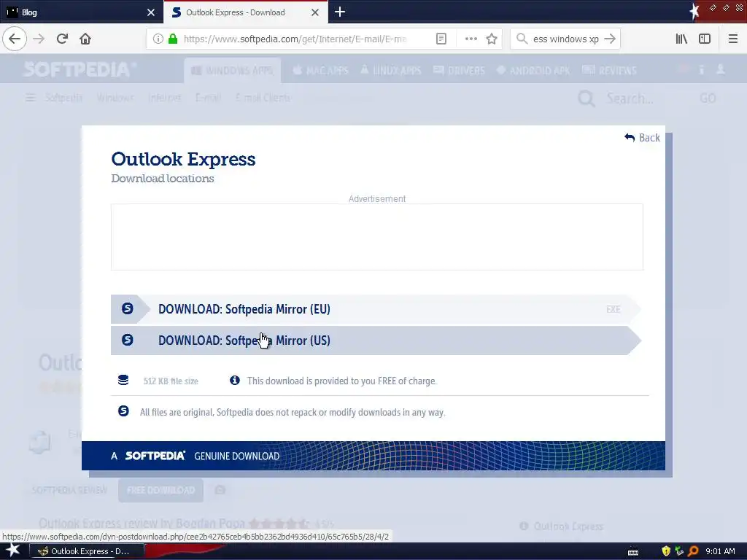The image size is (747, 560).
Task: Select the Outlook Express - Download tab
Action: (245, 12)
